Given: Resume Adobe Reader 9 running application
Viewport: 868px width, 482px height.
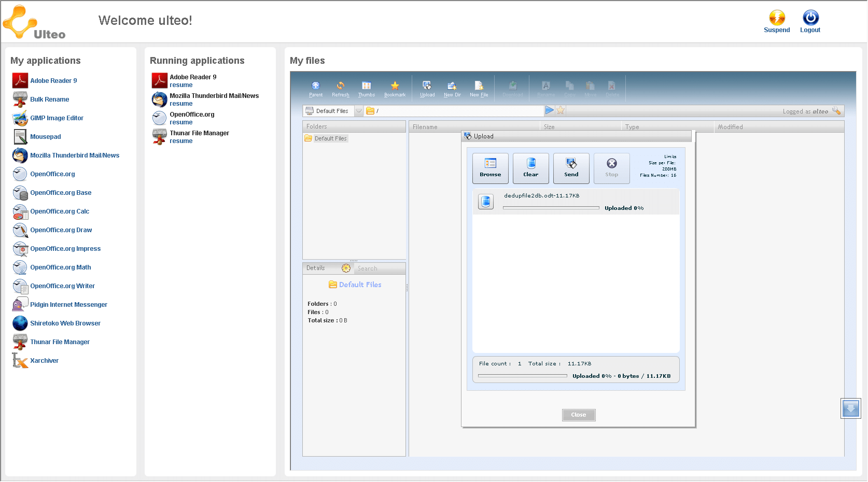Looking at the screenshot, I should (x=181, y=85).
